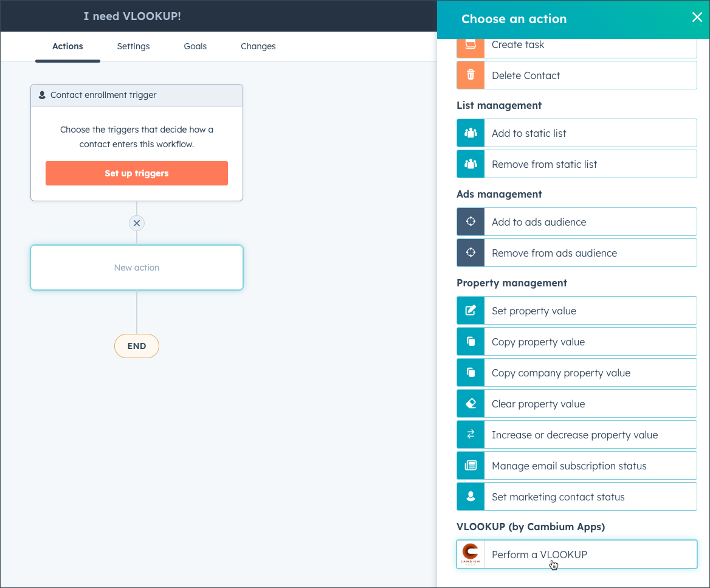This screenshot has width=710, height=588.
Task: Choose the Perform a VLOOKUP action
Action: click(x=577, y=555)
